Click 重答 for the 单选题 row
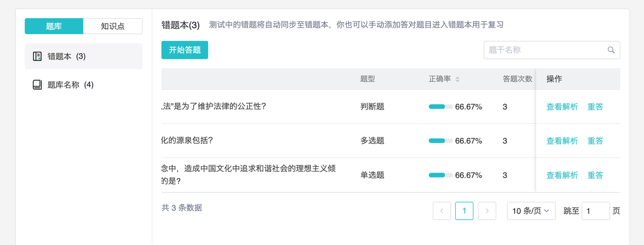 pos(595,175)
